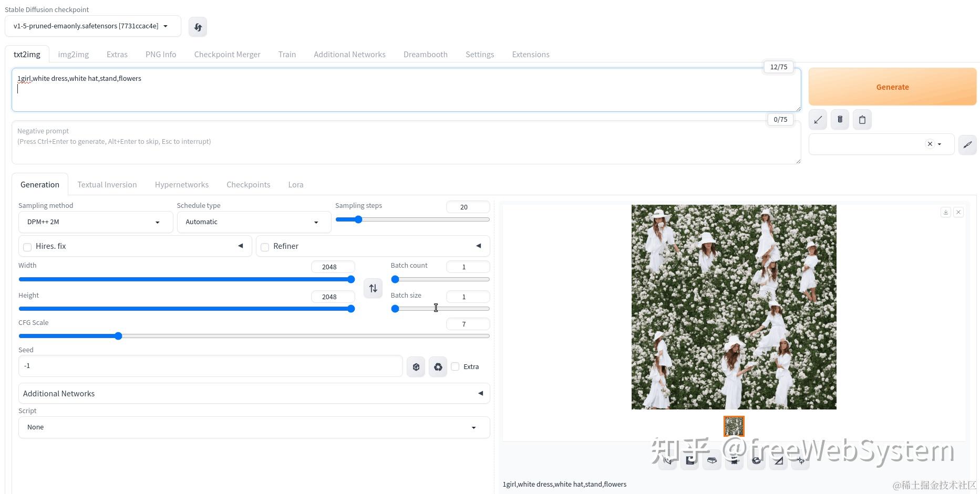
Task: Open the Lora tab
Action: point(295,184)
